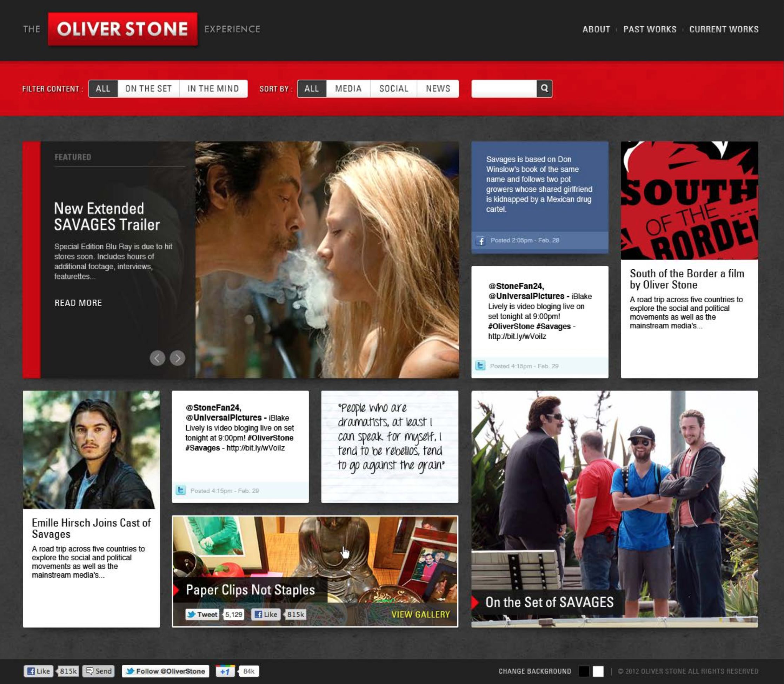Filter content by ON THE SET

click(148, 88)
